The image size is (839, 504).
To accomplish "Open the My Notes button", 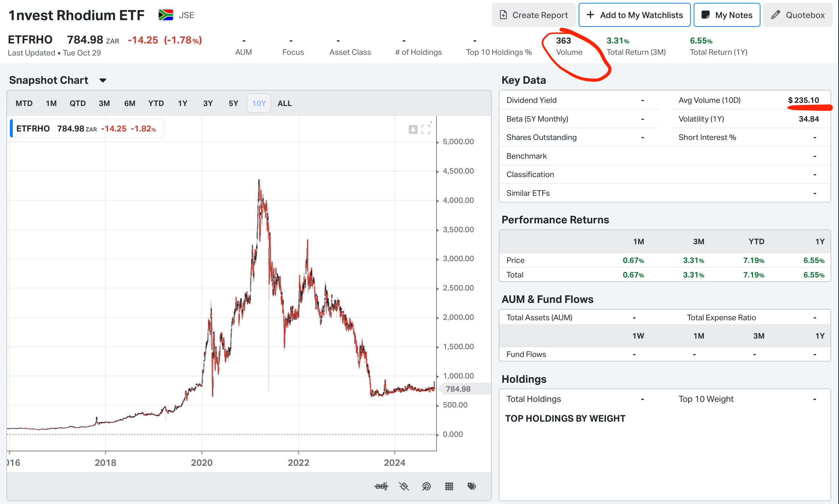I will click(727, 15).
